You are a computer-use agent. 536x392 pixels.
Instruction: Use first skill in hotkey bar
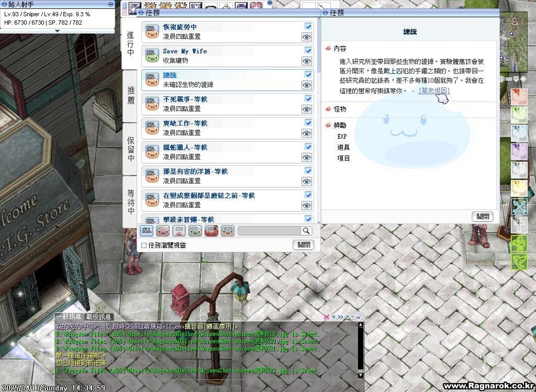point(135,7)
